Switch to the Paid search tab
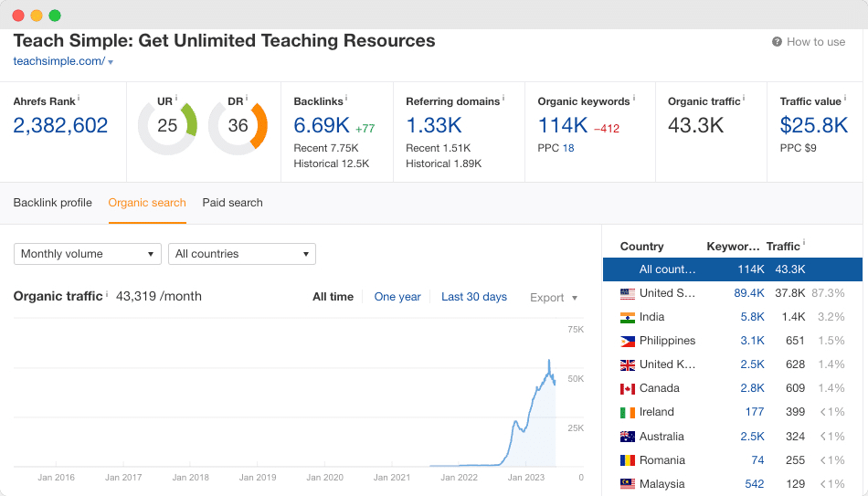The width and height of the screenshot is (868, 496). pos(232,203)
